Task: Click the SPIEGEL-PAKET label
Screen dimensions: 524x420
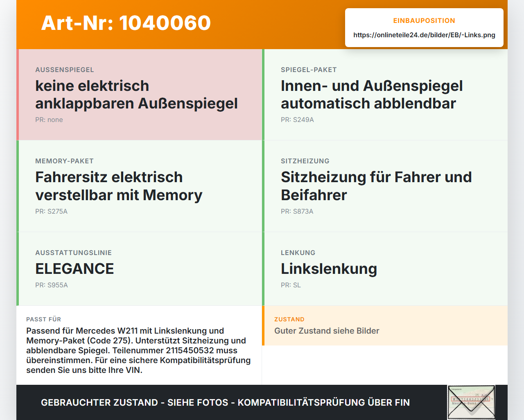Action: point(309,70)
